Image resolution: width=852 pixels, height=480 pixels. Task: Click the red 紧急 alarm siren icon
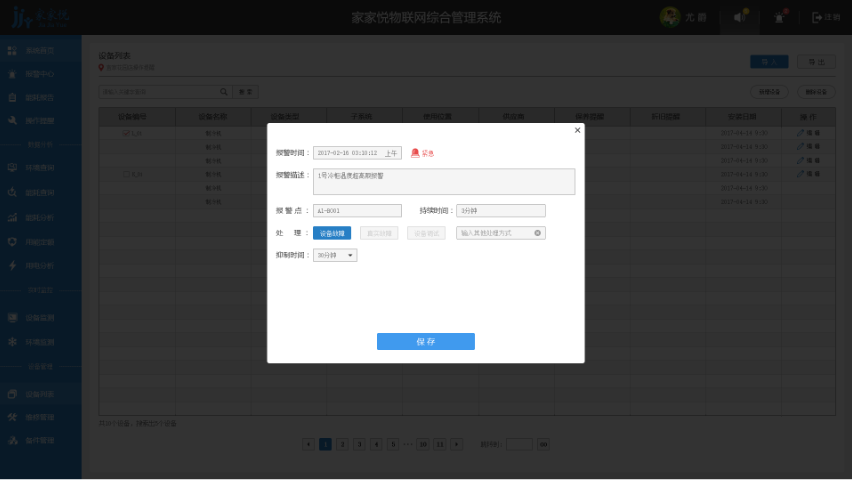(x=415, y=153)
